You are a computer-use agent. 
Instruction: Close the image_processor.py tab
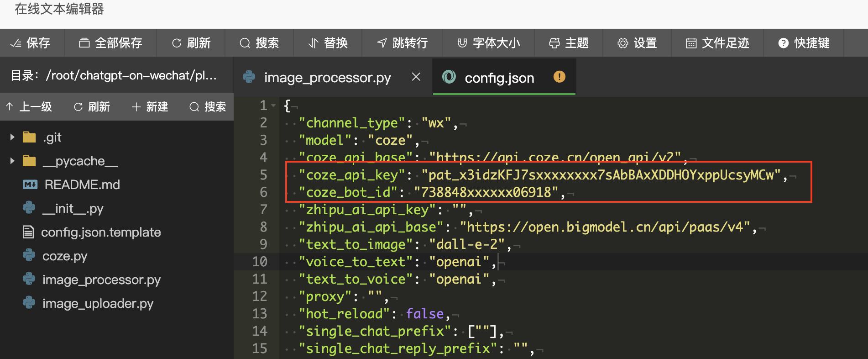416,77
